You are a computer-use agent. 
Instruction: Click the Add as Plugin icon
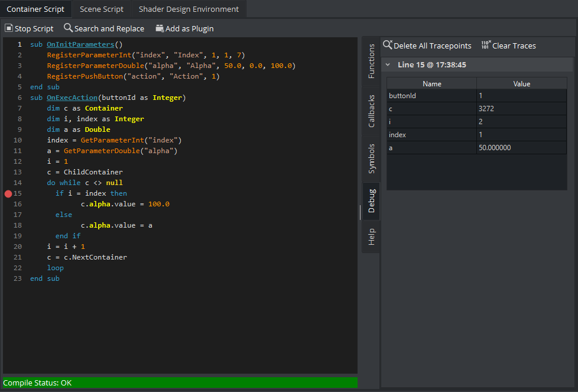tap(160, 28)
